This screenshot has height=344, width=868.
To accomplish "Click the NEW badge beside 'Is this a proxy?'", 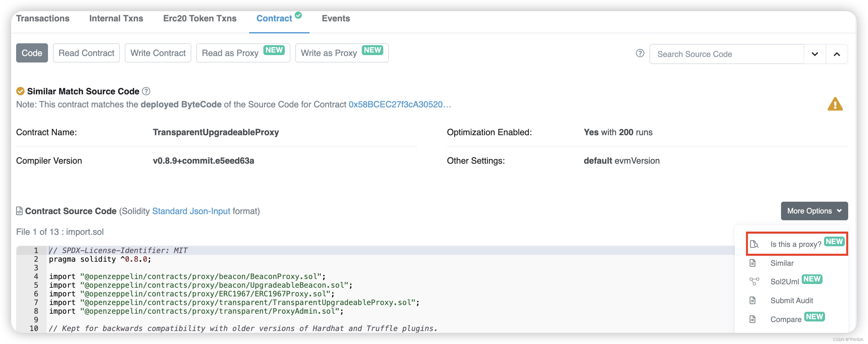I will pos(834,241).
